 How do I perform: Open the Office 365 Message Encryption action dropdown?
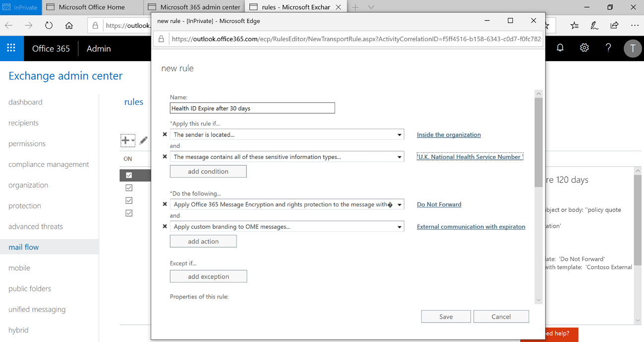pos(399,204)
